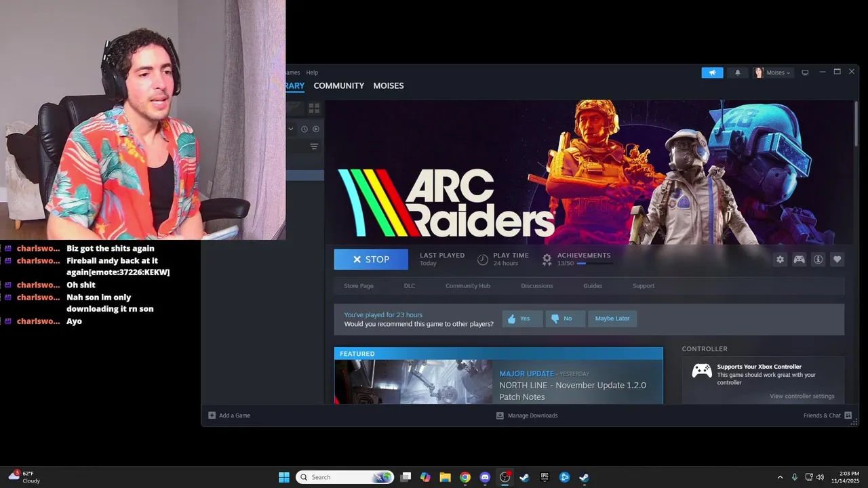This screenshot has height=488, width=868.
Task: Click the ARC Raiders hero banner
Action: [590, 172]
